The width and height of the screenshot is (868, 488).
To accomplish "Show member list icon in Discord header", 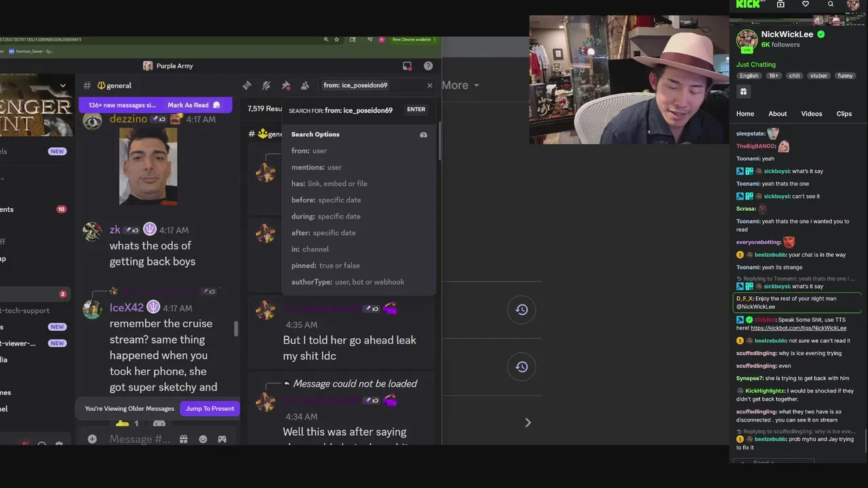I will tap(304, 85).
